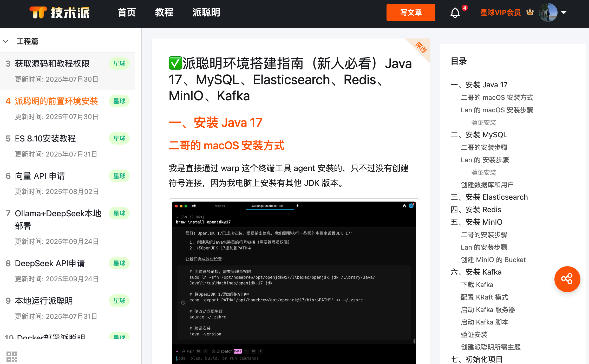Jump to 六、安装 Kafka in the table of contents

[x=476, y=272]
